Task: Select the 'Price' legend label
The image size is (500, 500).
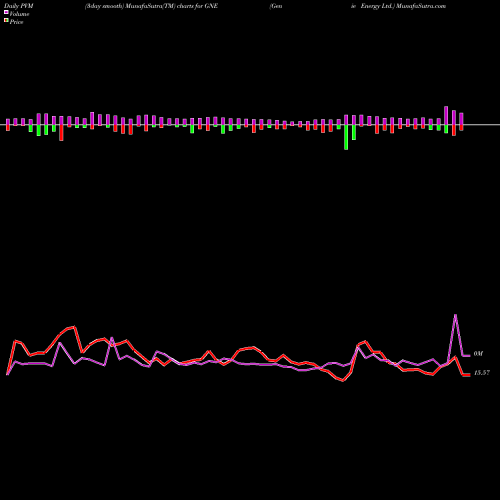Action: click(x=16, y=22)
